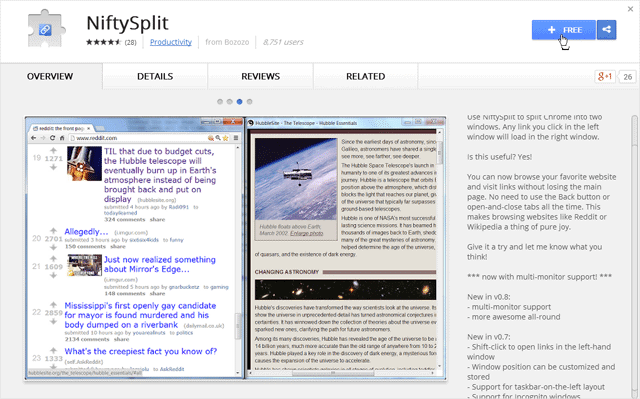Click the 'New in v0.7:' heading

click(x=489, y=337)
